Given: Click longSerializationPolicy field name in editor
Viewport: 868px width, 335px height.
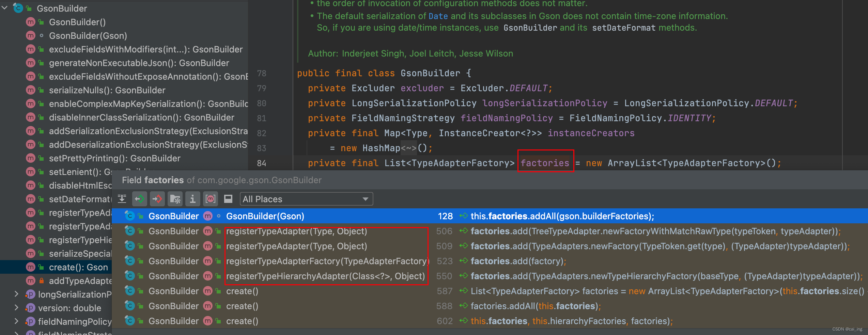Looking at the screenshot, I should tap(545, 103).
